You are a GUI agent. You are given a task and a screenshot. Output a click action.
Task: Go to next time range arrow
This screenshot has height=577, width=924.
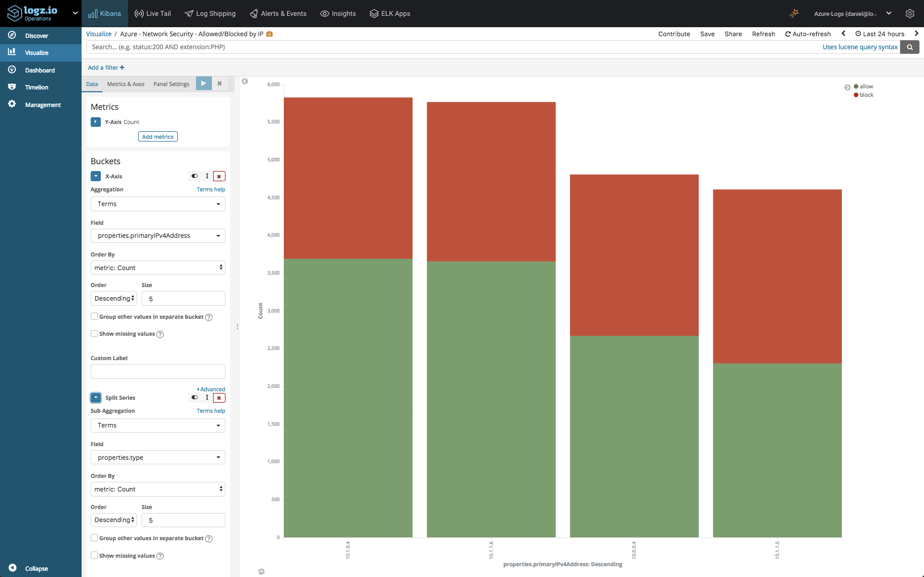(x=916, y=33)
